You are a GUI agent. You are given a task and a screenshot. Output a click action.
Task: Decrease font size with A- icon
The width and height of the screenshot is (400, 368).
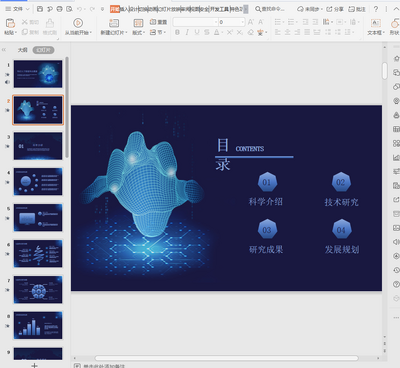pos(261,22)
